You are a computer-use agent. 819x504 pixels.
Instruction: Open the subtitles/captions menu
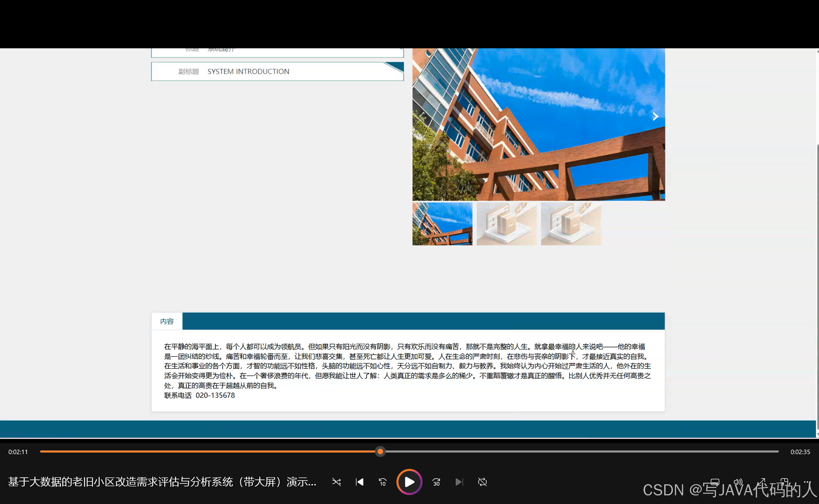point(715,482)
